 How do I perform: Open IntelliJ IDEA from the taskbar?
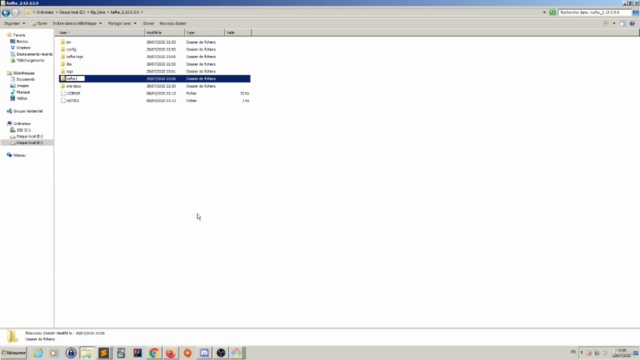click(138, 353)
